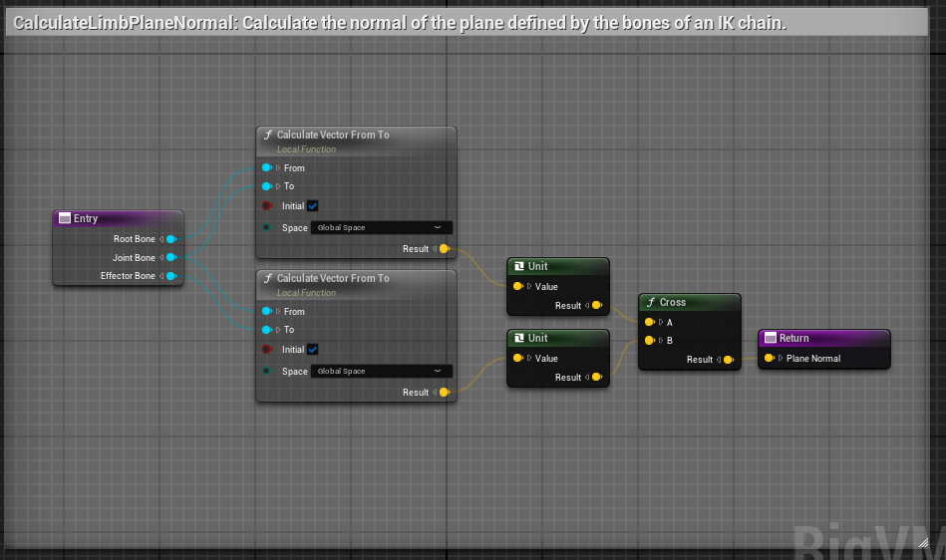Screen dimensions: 946x560
Task: Expand the To pin on upper Calculate Vector node
Action: pyautogui.click(x=278, y=186)
